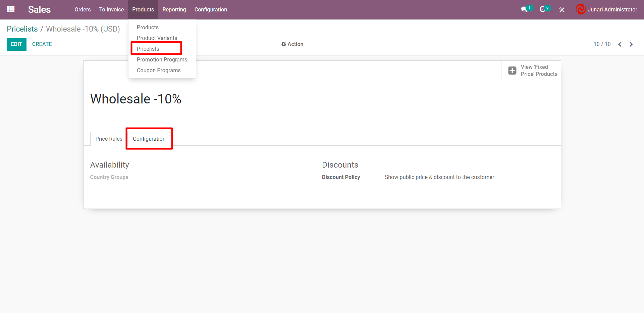Screen dimensions: 644x313
Task: Click the plus icon for Fixed Price products
Action: [x=512, y=71]
